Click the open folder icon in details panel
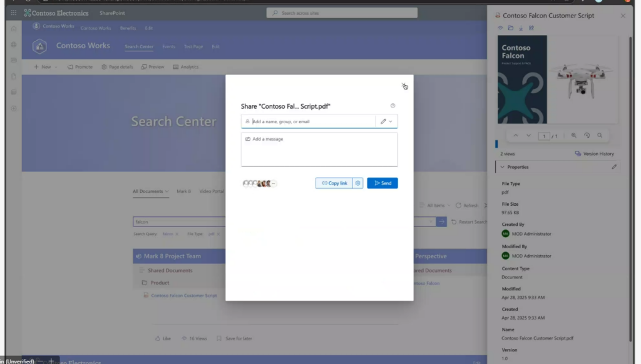This screenshot has height=364, width=641. point(511,28)
